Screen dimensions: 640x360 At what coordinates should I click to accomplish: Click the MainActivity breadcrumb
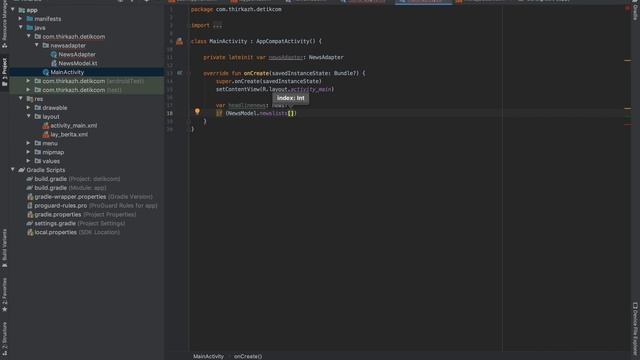208,356
